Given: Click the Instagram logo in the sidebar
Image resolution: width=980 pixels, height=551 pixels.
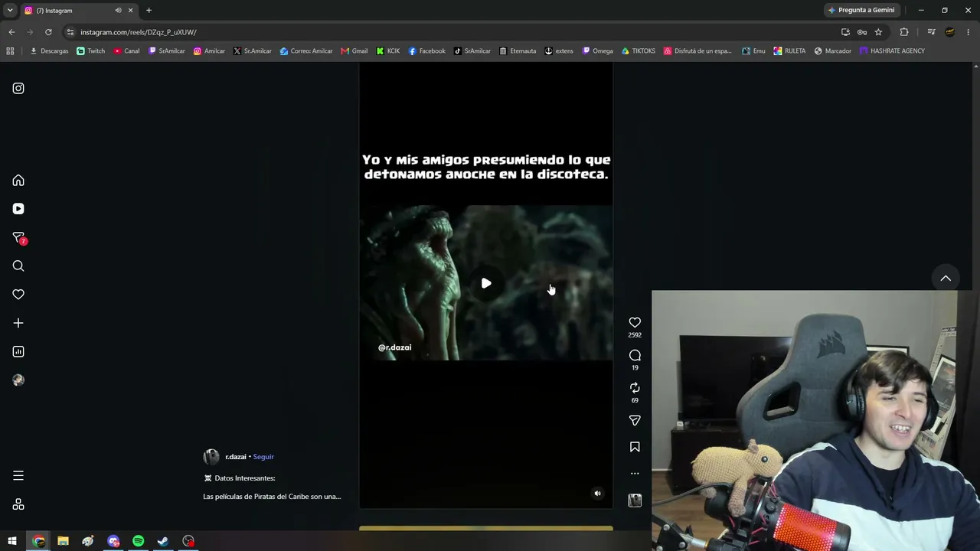Looking at the screenshot, I should click(x=18, y=88).
